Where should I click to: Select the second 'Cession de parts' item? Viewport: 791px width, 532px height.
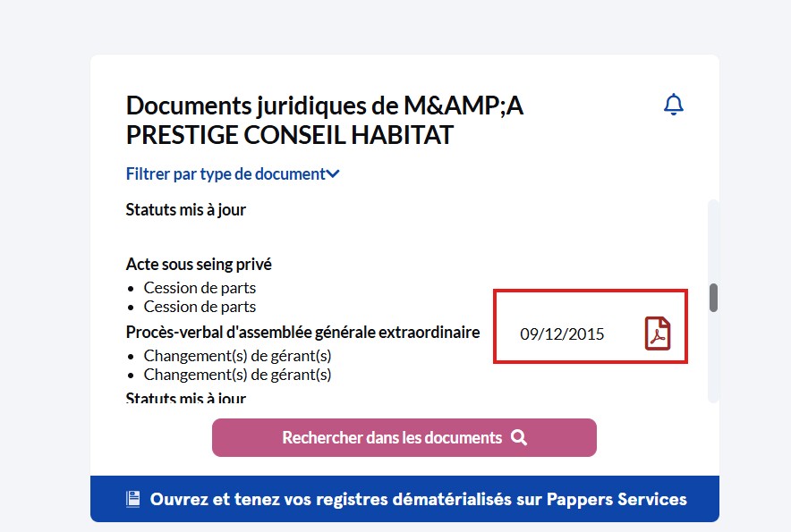pos(200,307)
